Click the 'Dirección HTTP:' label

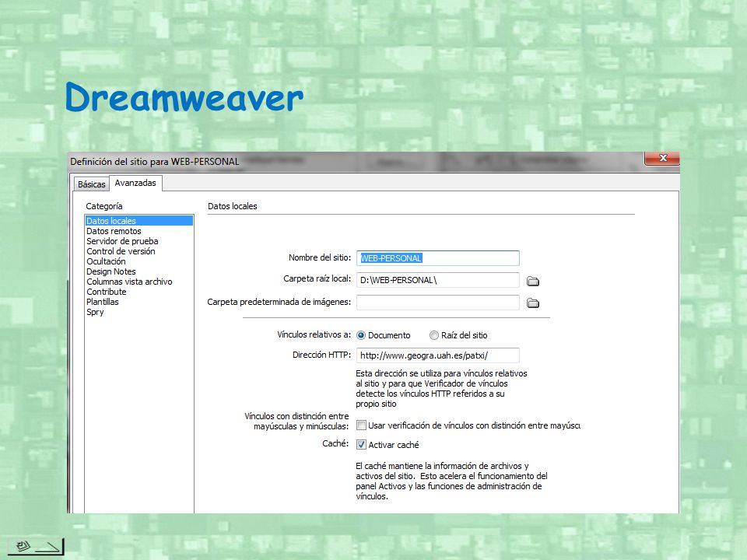click(x=321, y=355)
